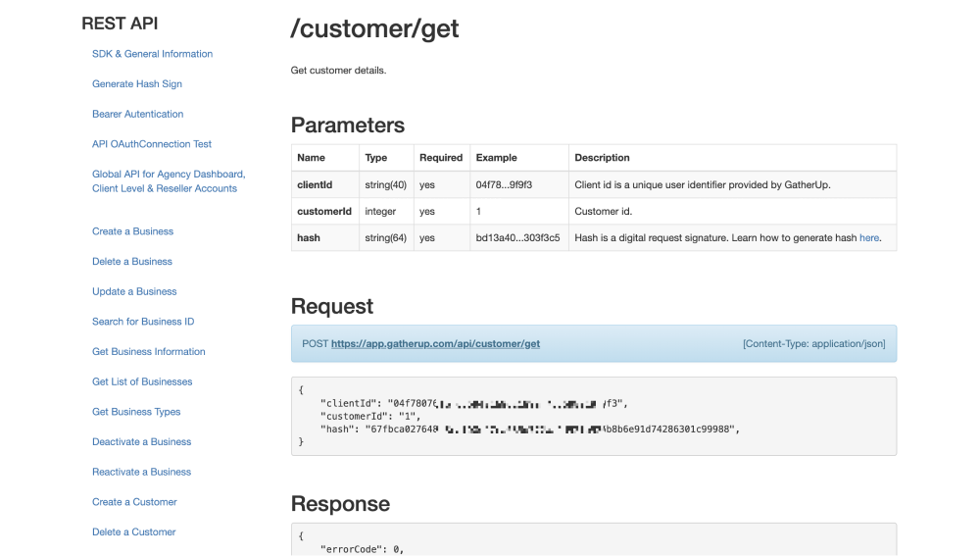The height and width of the screenshot is (556, 980).
Task: Open Delete a Business endpoint
Action: pyautogui.click(x=132, y=262)
